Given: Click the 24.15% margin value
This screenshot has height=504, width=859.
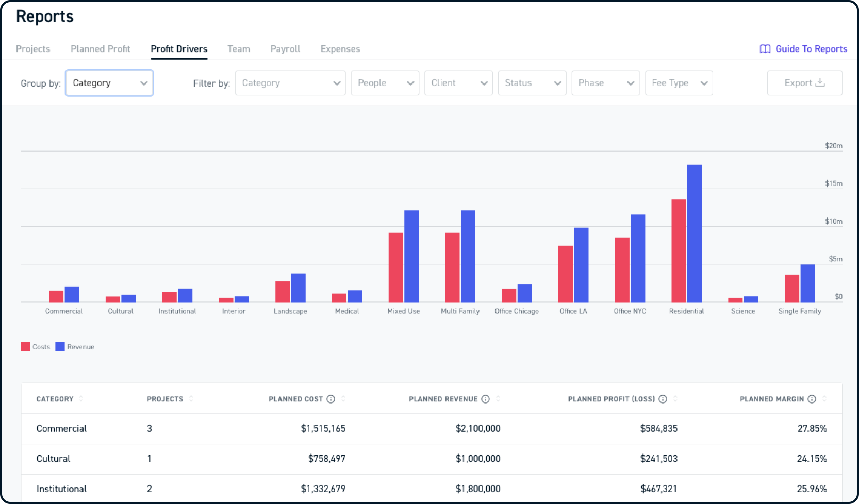Looking at the screenshot, I should [x=812, y=459].
